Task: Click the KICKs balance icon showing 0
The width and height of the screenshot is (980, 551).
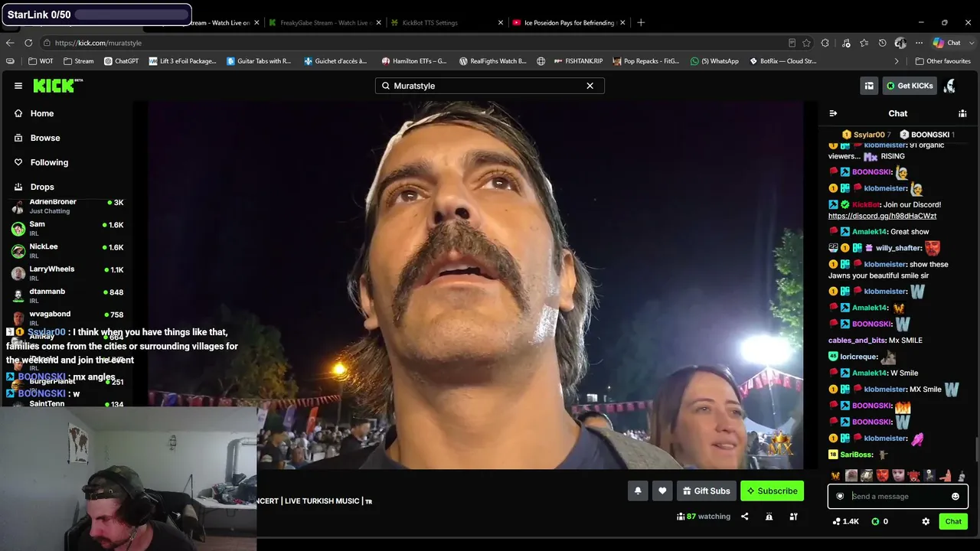Action: (880, 521)
